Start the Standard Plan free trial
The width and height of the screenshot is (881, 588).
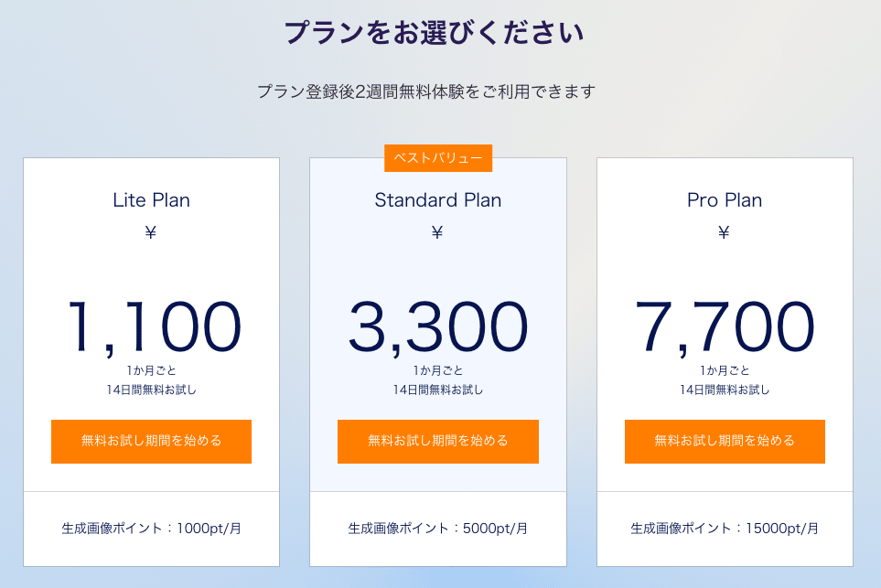pyautogui.click(x=437, y=441)
